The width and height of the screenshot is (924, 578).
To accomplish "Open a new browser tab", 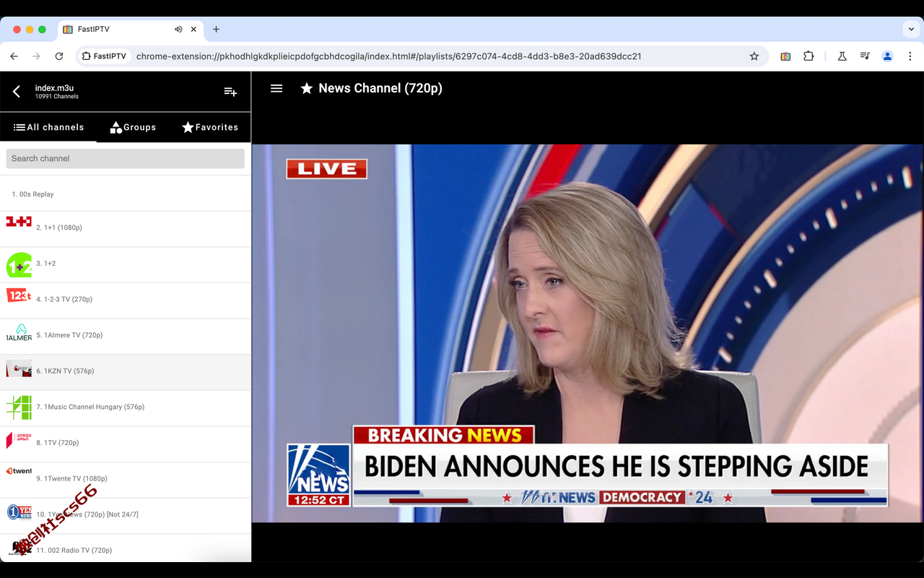I will point(216,30).
